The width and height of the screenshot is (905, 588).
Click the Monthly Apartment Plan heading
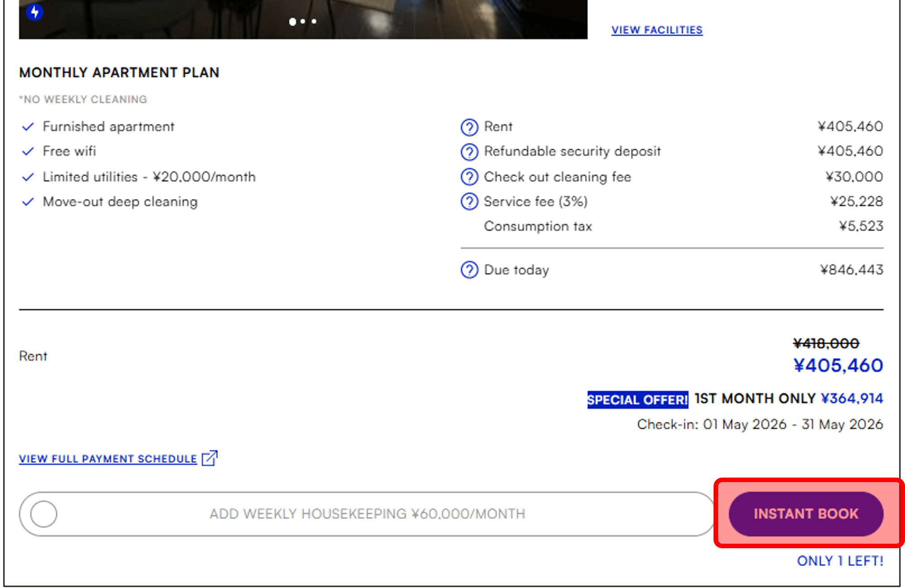(119, 72)
